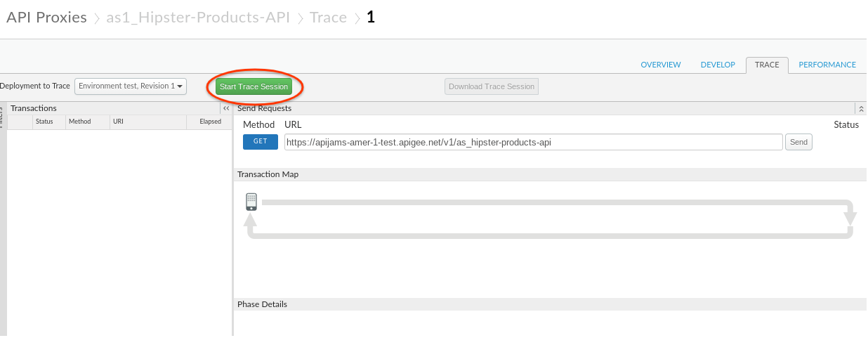This screenshot has height=338, width=868.
Task: Collapse the Transactions panel with the double chevron
Action: [226, 108]
